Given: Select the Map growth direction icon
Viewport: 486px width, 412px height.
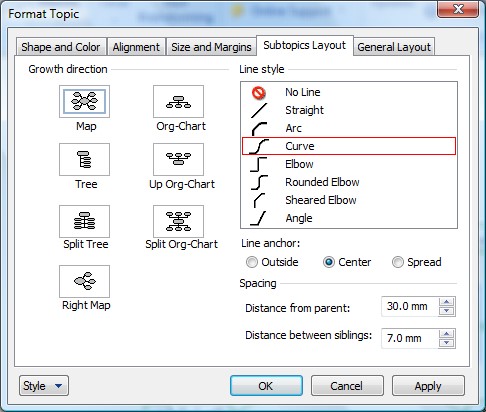Looking at the screenshot, I should (84, 101).
